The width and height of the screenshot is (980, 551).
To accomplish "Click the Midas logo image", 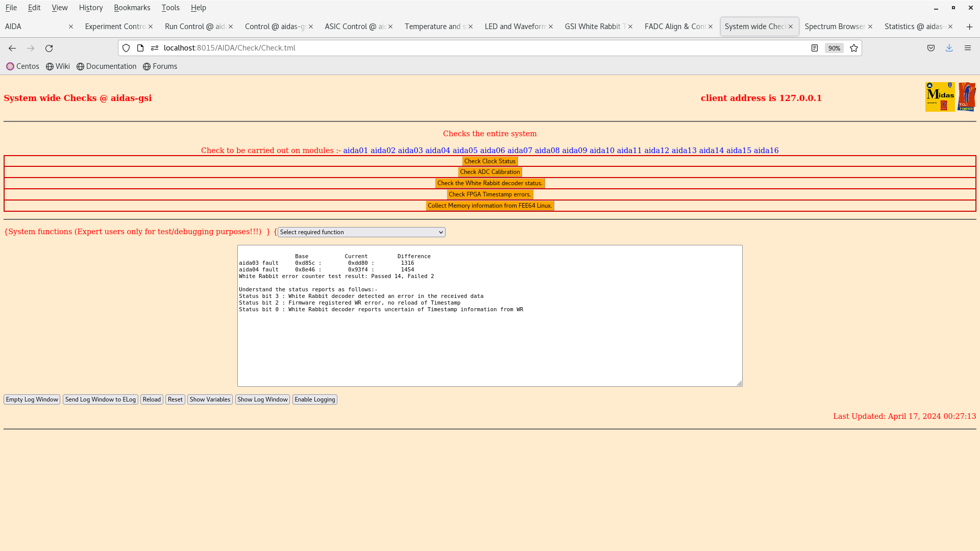I will [940, 97].
